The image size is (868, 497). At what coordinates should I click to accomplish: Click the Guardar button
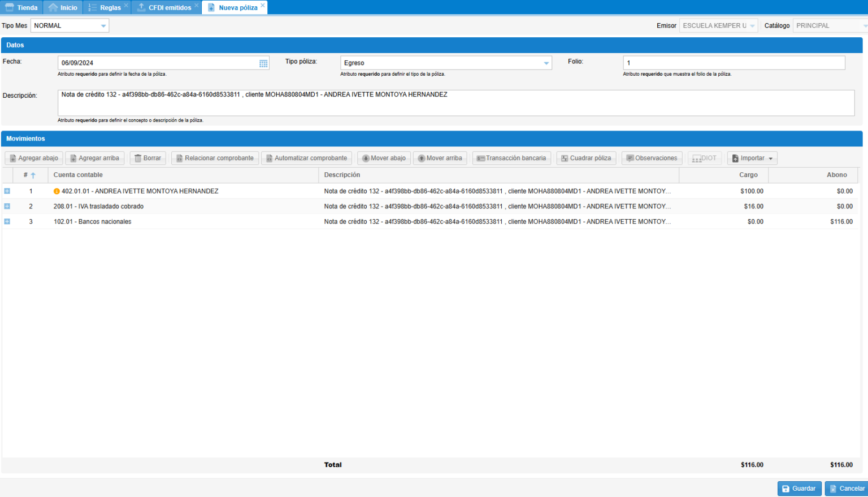pos(798,489)
